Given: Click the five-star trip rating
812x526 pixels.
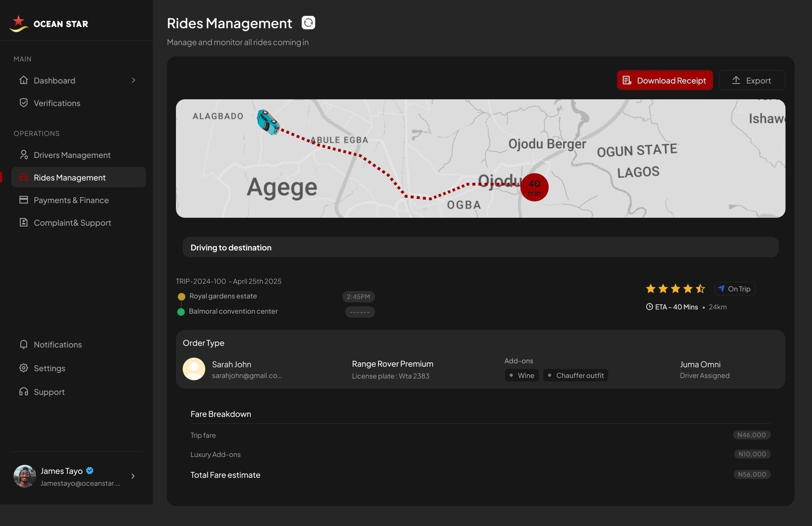Looking at the screenshot, I should [675, 289].
